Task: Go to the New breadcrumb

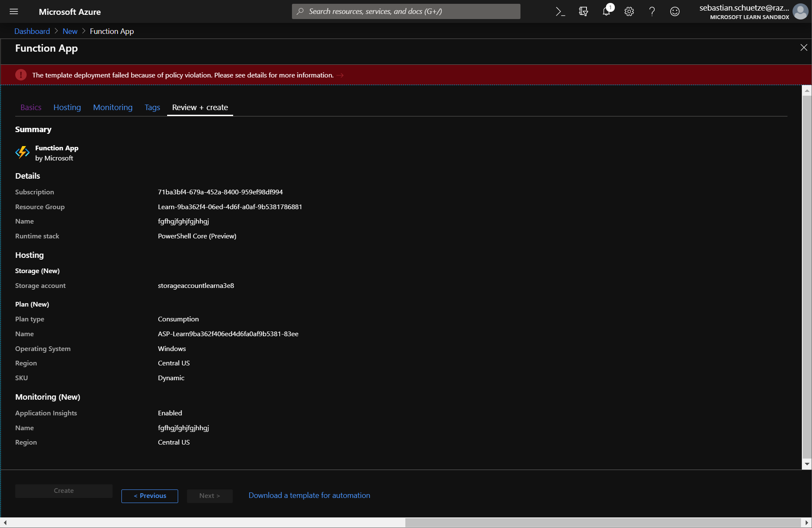Action: point(70,31)
